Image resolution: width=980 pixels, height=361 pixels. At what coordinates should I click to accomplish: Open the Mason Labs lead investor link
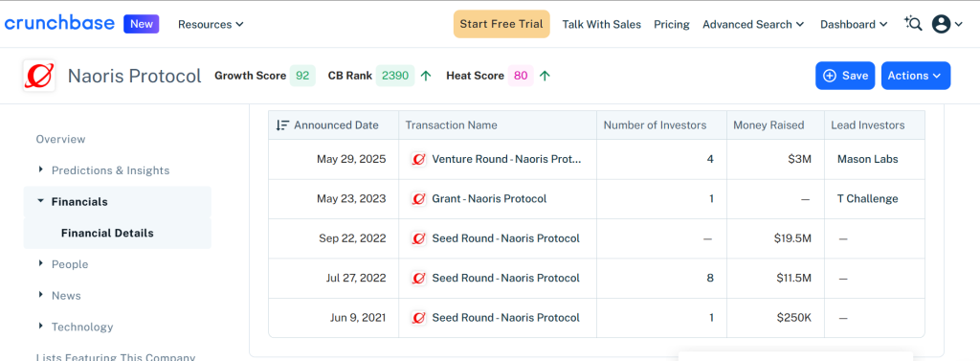[867, 159]
